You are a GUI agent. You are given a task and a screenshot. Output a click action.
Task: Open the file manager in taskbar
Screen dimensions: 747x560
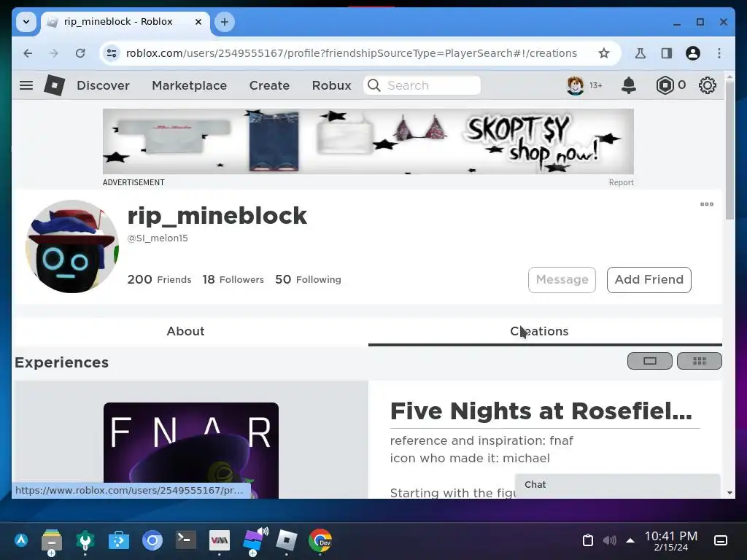click(x=52, y=541)
